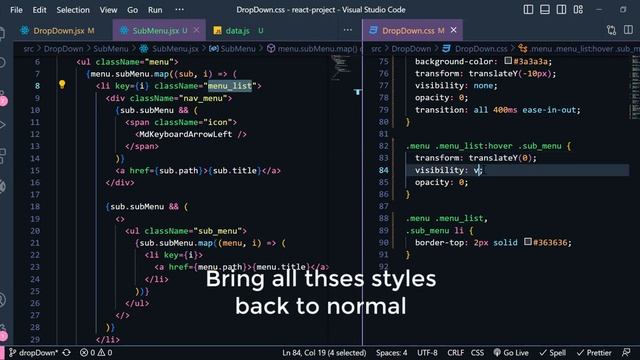Open notifications icon in status bar
Viewport: 640px width, 360px height.
(626, 353)
